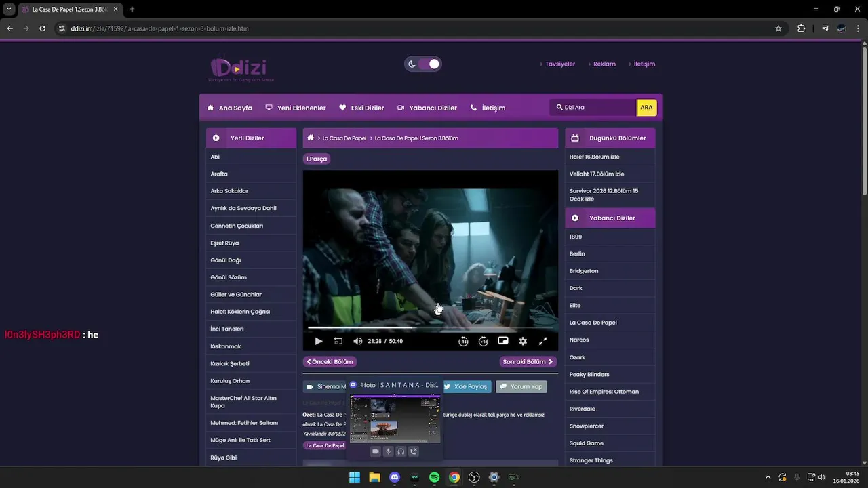The height and width of the screenshot is (488, 868).
Task: Click the Yorum Yap button
Action: [x=521, y=386]
